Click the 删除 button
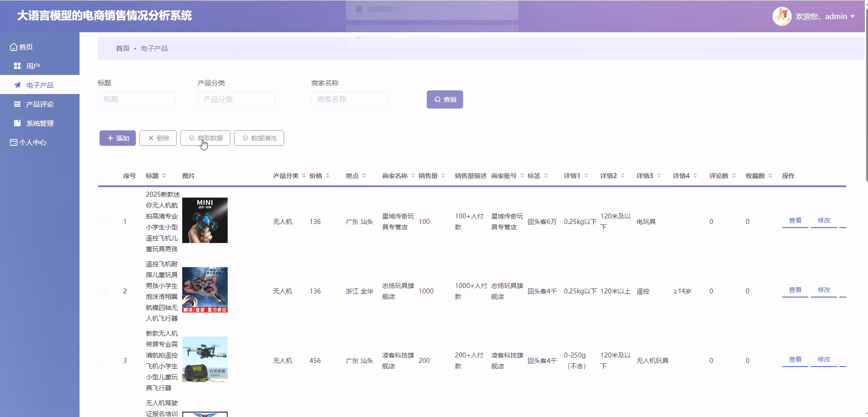Screen dimensions: 868x417 158,138
